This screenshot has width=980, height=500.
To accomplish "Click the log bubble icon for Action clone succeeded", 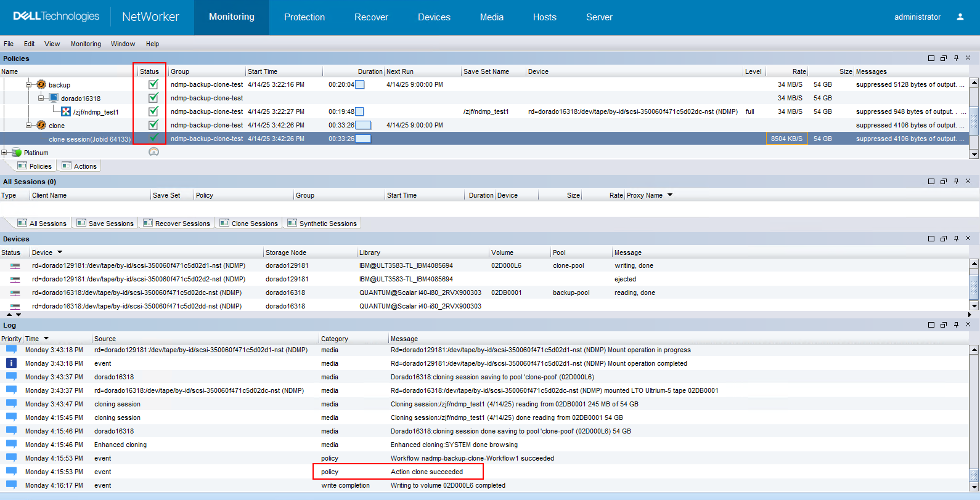I will pyautogui.click(x=11, y=472).
